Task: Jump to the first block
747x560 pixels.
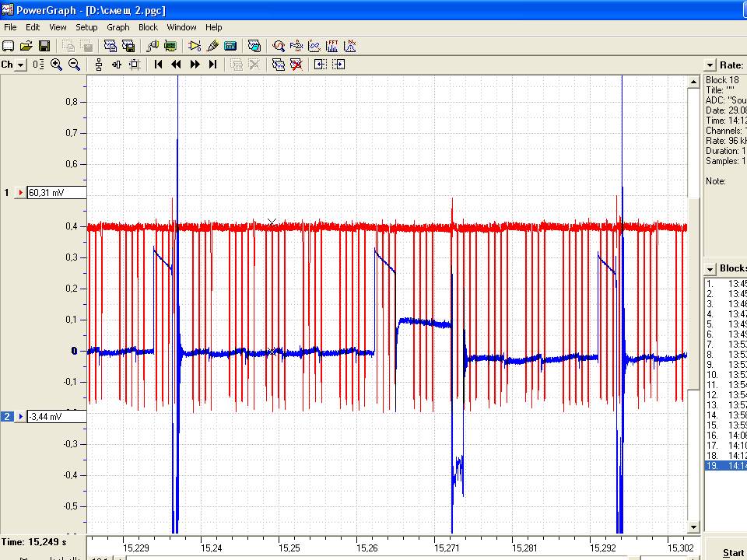Action: point(159,65)
